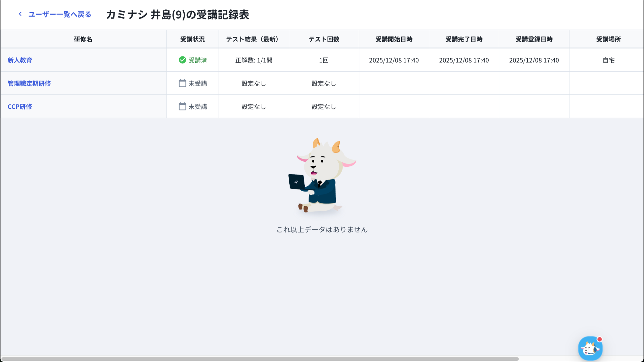Image resolution: width=644 pixels, height=362 pixels.
Task: Click the 受講場所 column header
Action: 608,39
